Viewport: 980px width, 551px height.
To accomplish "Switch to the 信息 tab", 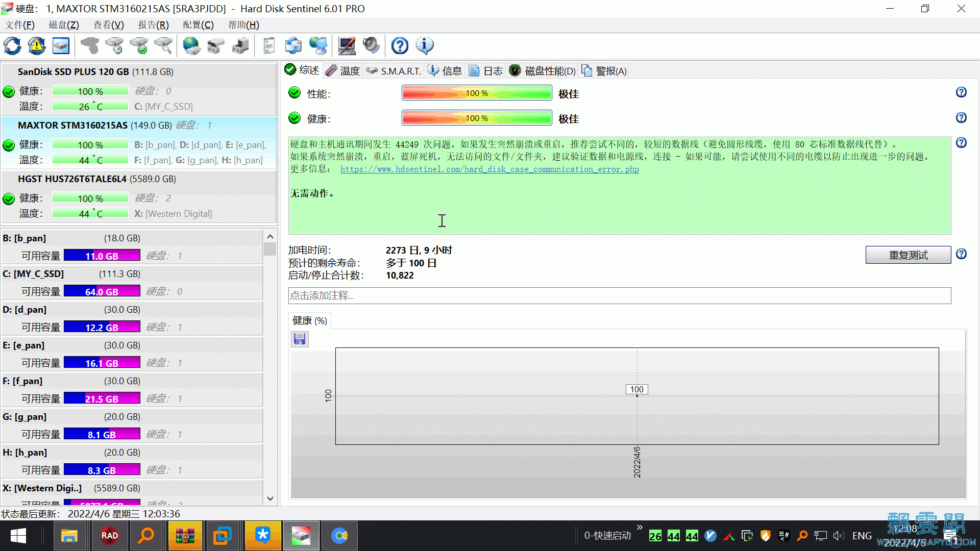I will pos(445,71).
